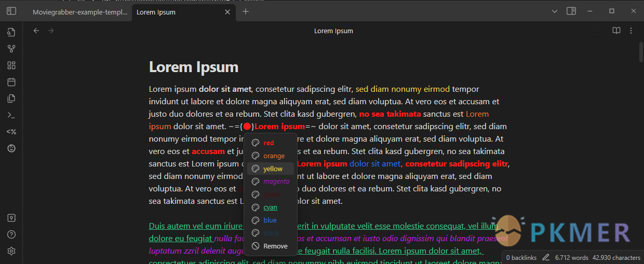
Task: Open the 0 backlinks status item
Action: [521, 257]
